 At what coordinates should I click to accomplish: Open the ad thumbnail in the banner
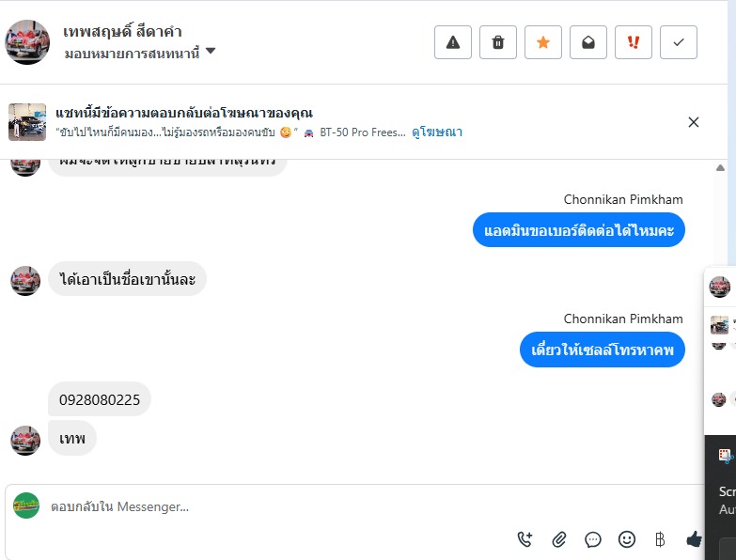click(27, 122)
